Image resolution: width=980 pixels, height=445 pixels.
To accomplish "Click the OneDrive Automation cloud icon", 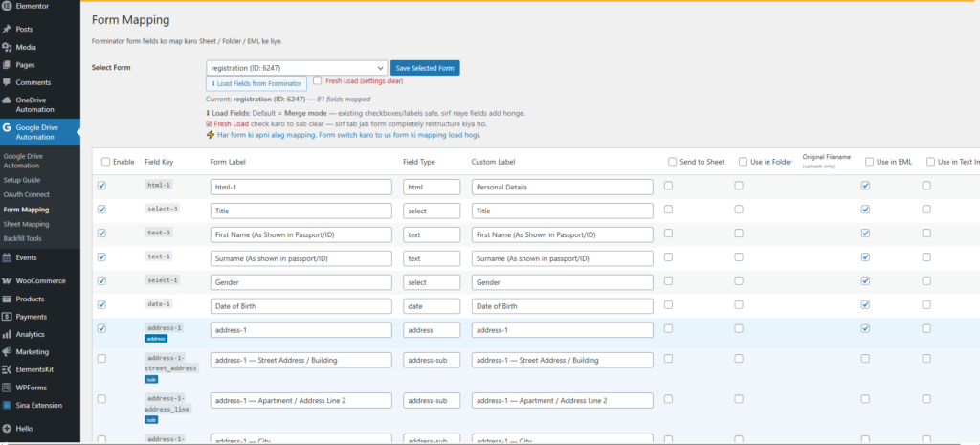I will [x=7, y=100].
